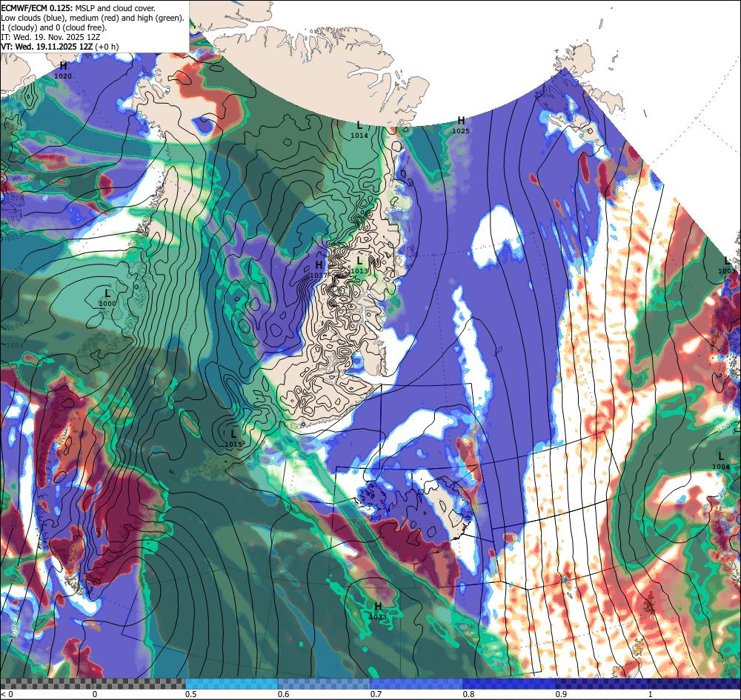
Task: Click the H 1033 high pressure marker
Action: (x=378, y=610)
